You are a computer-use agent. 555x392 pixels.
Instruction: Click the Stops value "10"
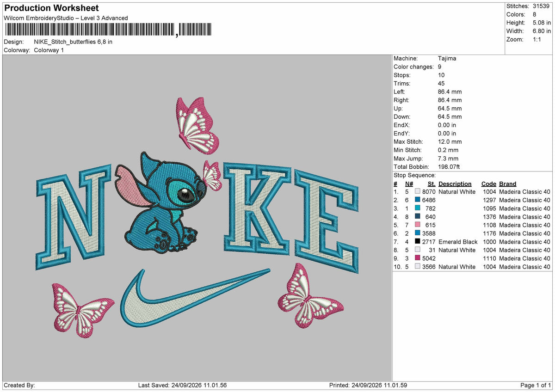pos(441,75)
